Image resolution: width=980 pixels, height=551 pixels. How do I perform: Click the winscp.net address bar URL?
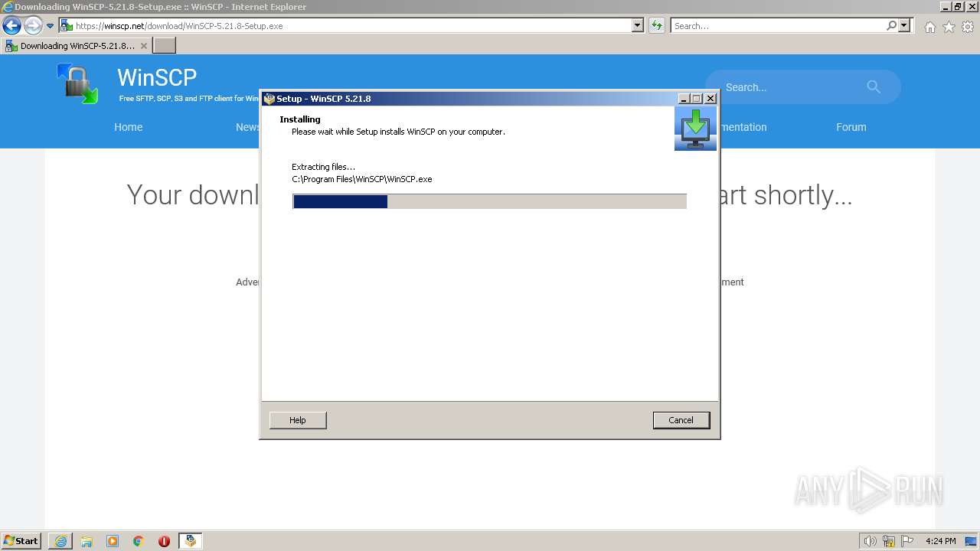pos(179,26)
